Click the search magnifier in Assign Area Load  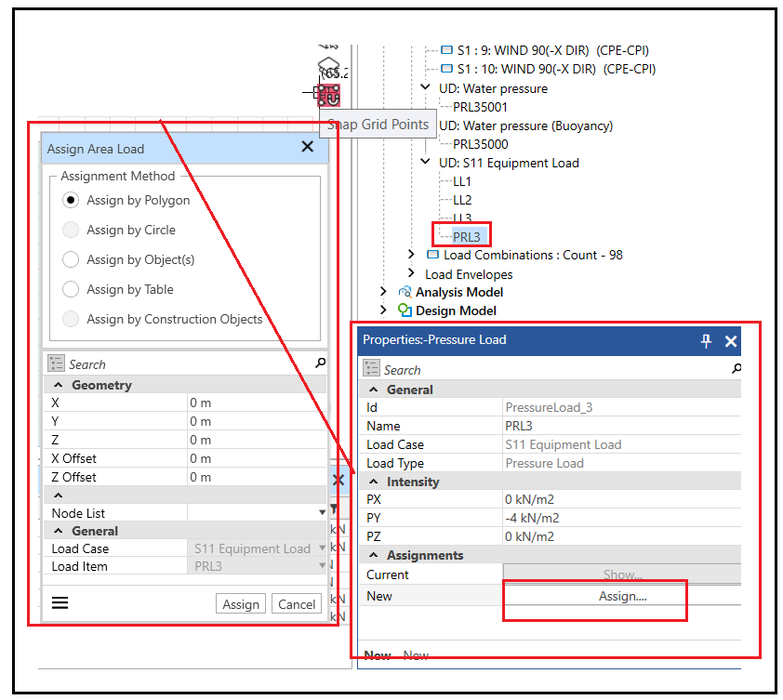coord(321,363)
